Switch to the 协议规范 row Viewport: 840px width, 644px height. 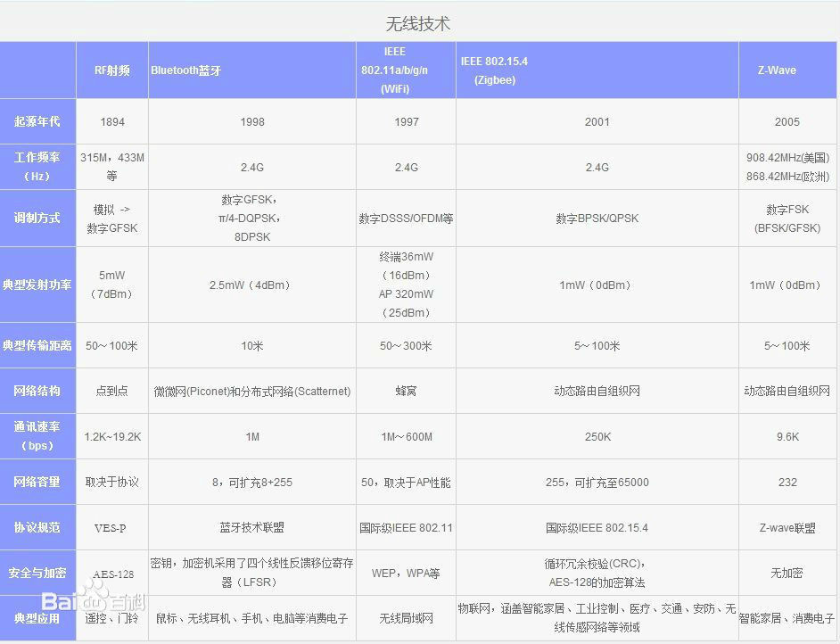coord(38,527)
